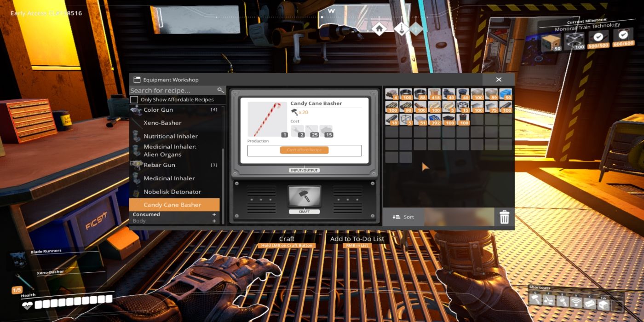Click the blue item stack of 90

point(506,94)
